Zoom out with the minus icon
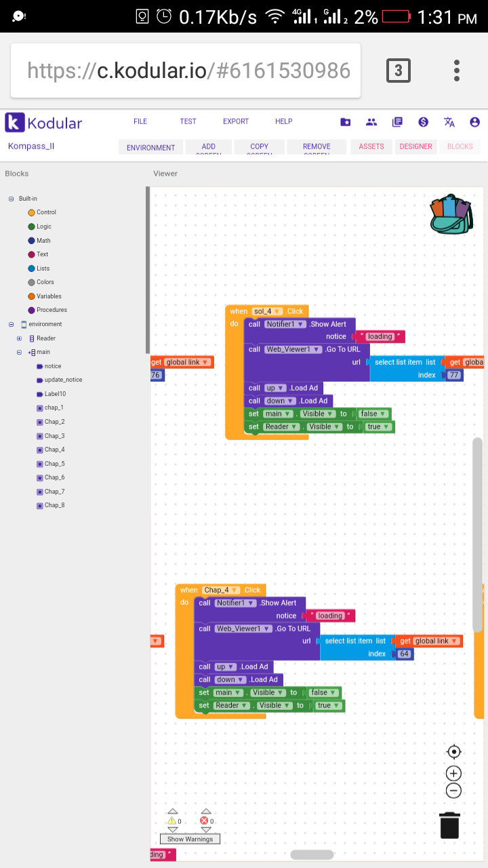 (454, 790)
